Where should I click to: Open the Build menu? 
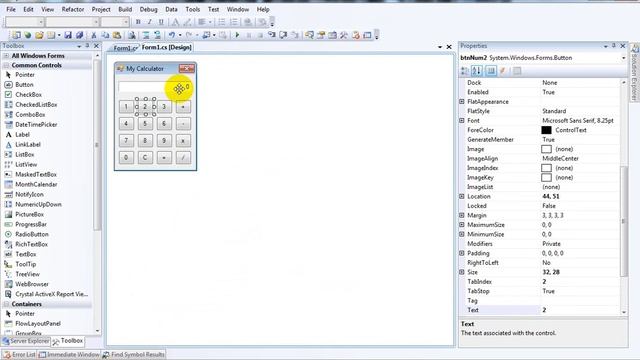125,9
